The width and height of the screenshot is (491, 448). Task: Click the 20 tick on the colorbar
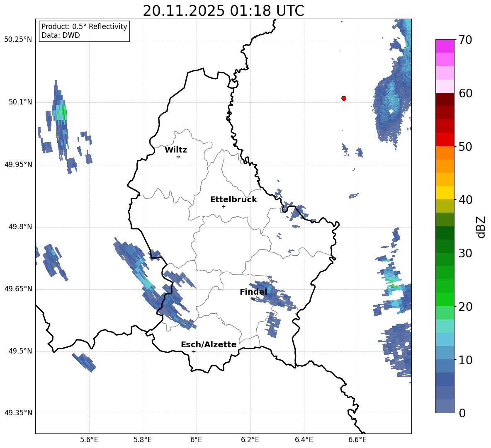(465, 307)
